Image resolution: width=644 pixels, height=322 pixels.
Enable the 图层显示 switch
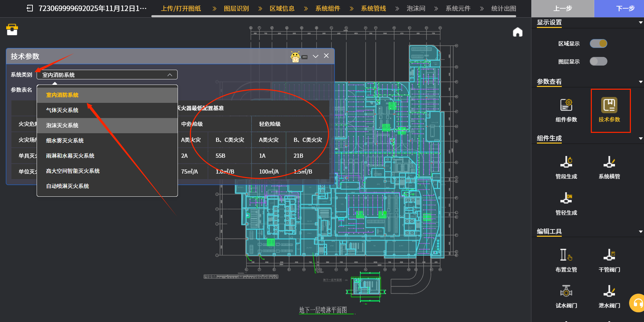coord(598,61)
